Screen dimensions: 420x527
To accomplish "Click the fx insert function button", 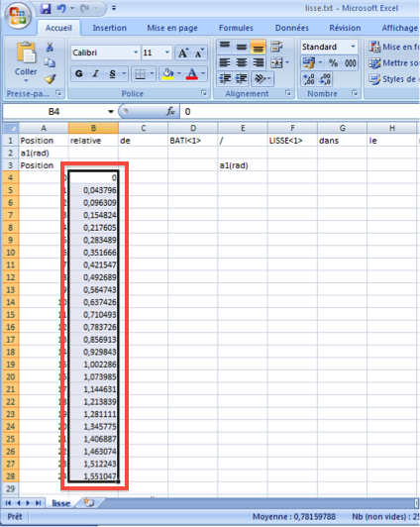I will pos(170,112).
